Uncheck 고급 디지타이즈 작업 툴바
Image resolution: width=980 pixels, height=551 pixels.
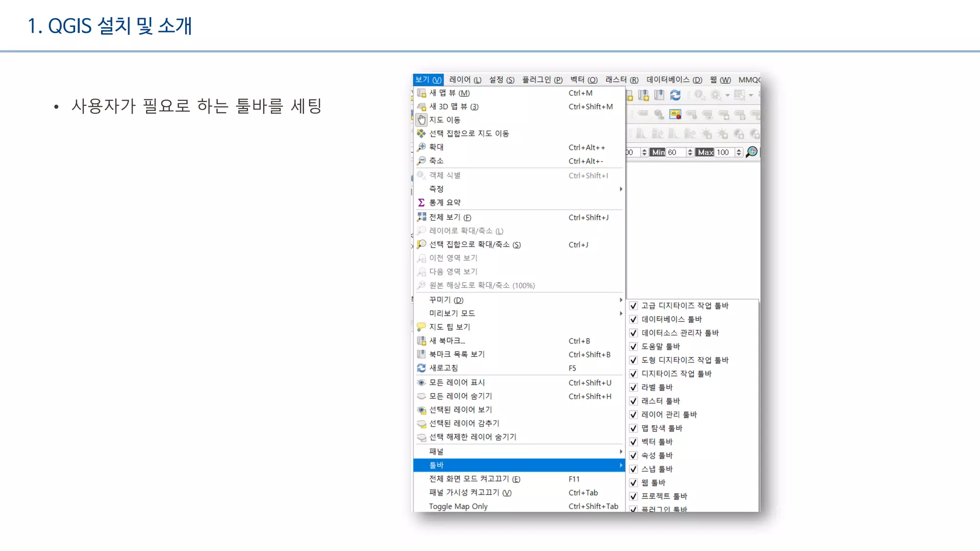[x=634, y=306]
